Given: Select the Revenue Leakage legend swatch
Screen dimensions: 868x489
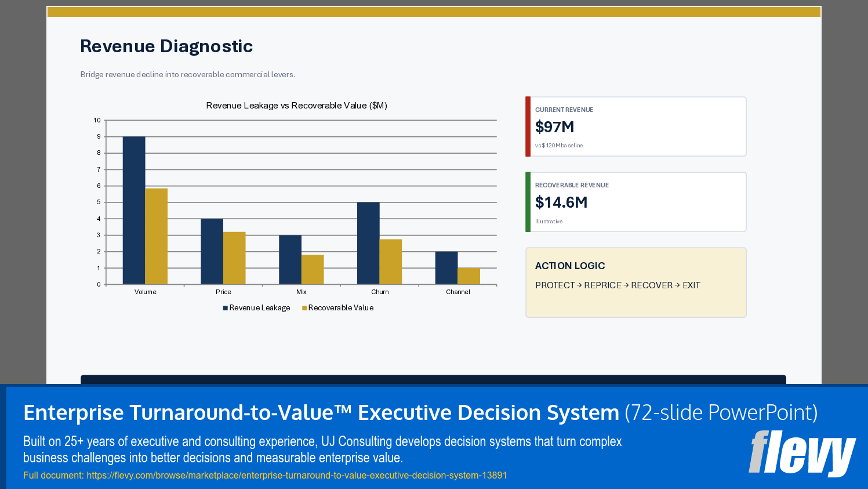Looking at the screenshot, I should pos(225,308).
